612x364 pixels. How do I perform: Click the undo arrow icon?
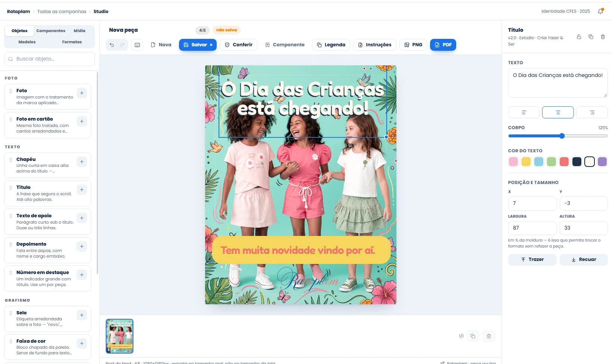[112, 45]
